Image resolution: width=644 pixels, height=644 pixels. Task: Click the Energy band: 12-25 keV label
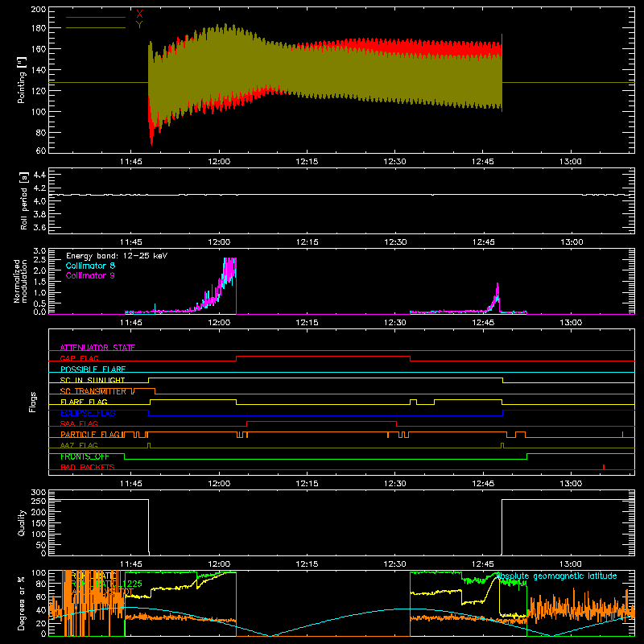click(117, 256)
